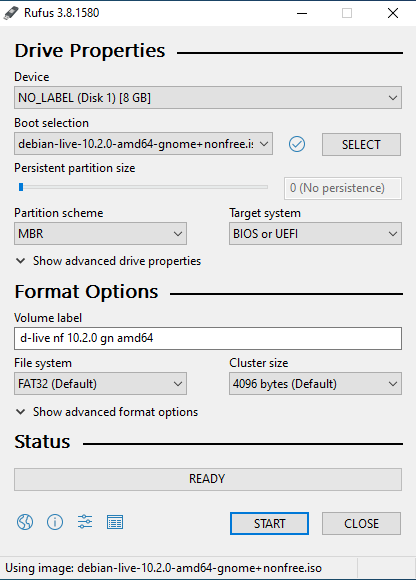Open the Target system dropdown

point(315,233)
